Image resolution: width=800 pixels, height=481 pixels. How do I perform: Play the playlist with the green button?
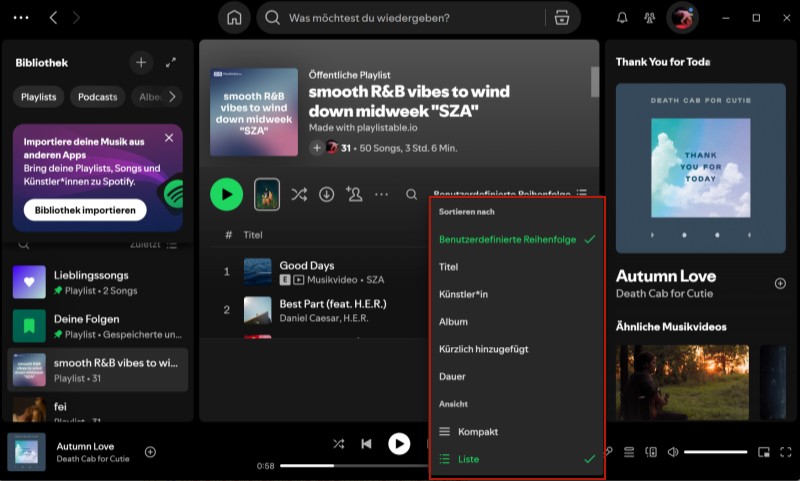(227, 194)
